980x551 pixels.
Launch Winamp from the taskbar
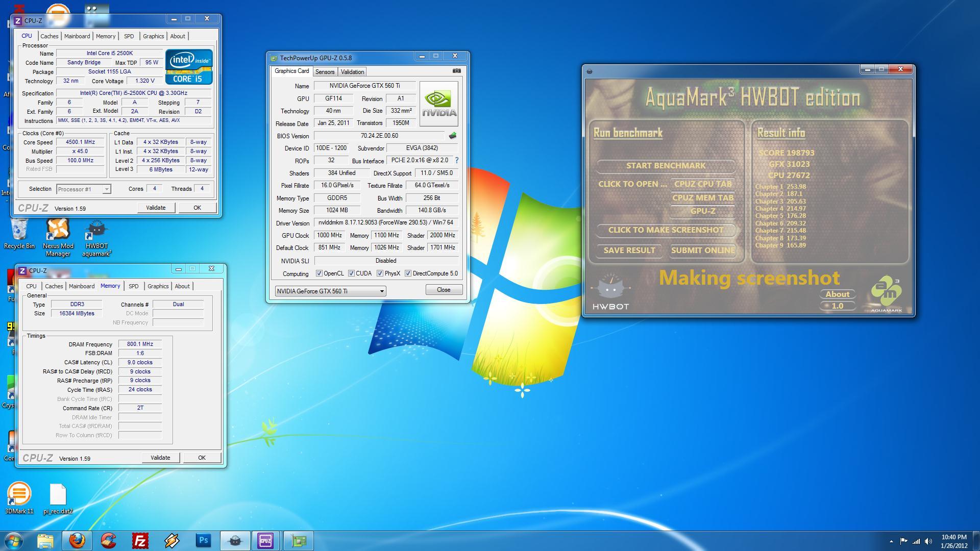171,541
